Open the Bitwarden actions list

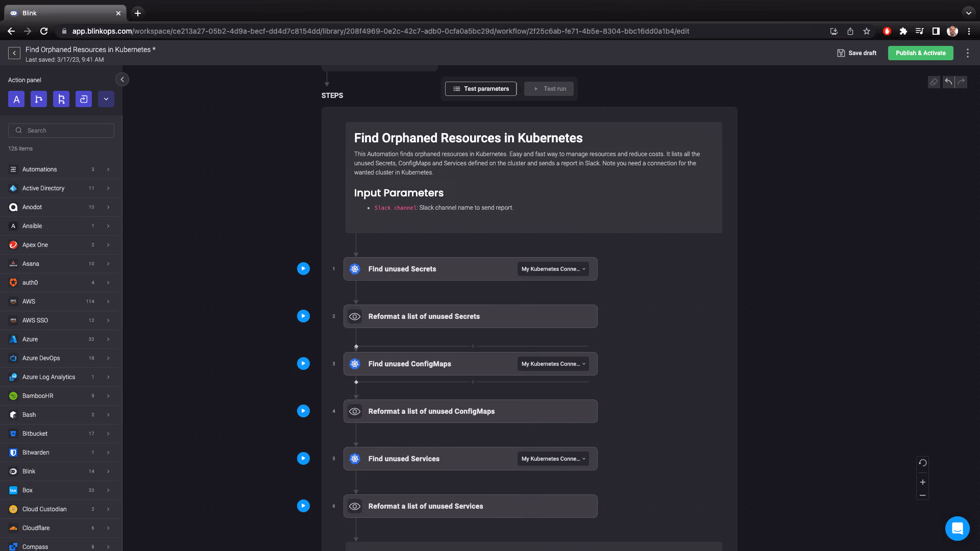(59, 453)
